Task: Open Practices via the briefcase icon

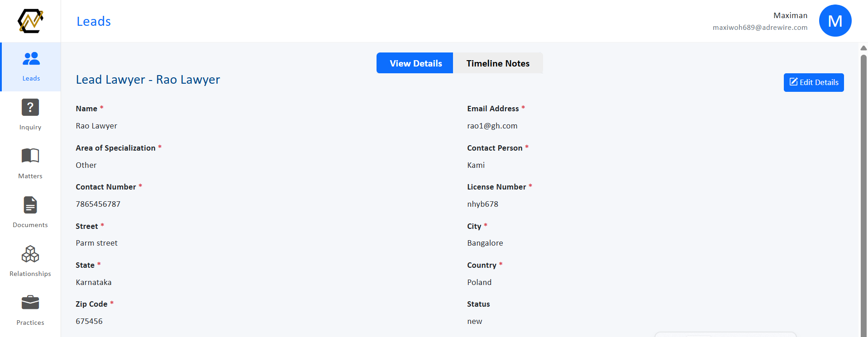Action: [x=30, y=302]
